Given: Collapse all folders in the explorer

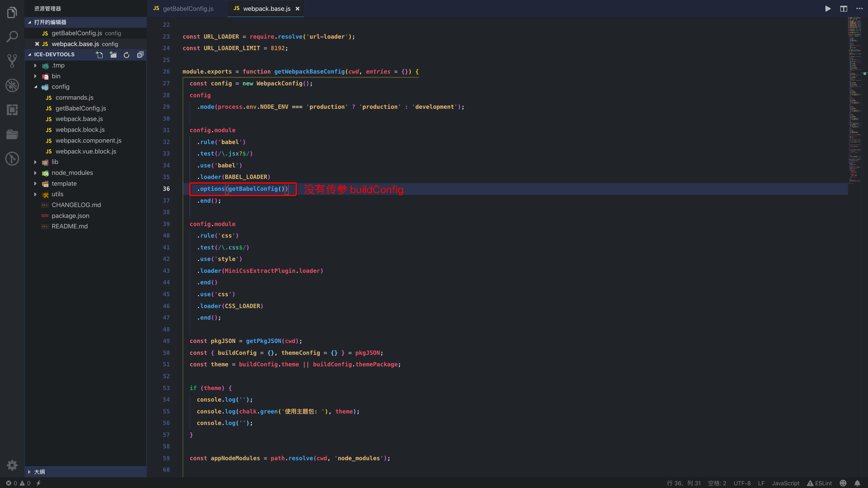Looking at the screenshot, I should click(140, 55).
